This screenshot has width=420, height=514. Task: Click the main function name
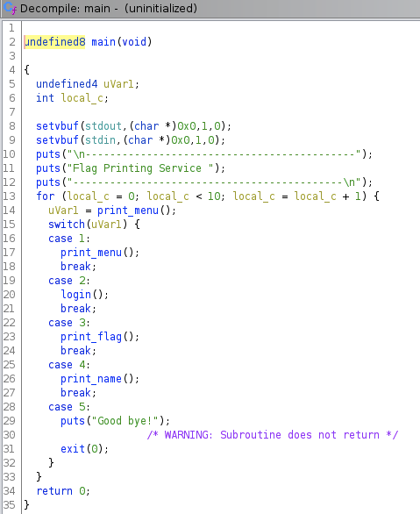tap(103, 42)
